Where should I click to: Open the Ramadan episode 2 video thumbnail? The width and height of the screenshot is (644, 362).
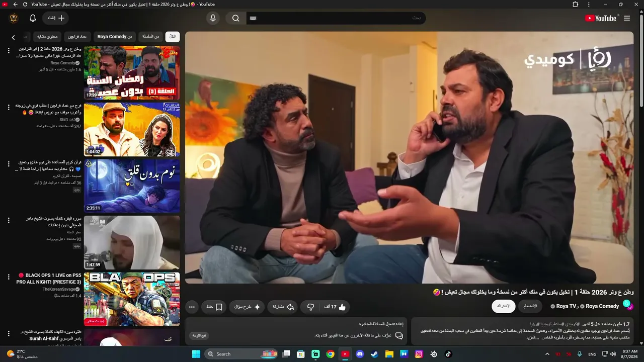tap(132, 73)
